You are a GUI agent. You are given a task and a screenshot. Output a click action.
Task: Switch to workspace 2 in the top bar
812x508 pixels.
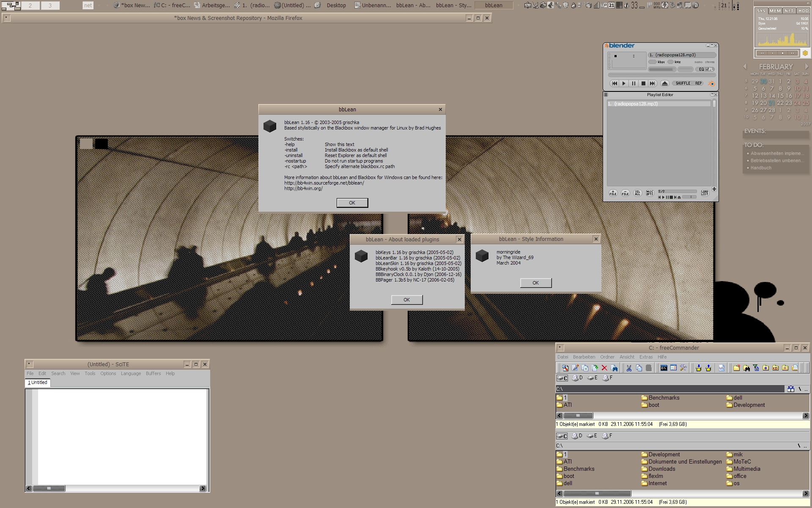[x=30, y=6]
